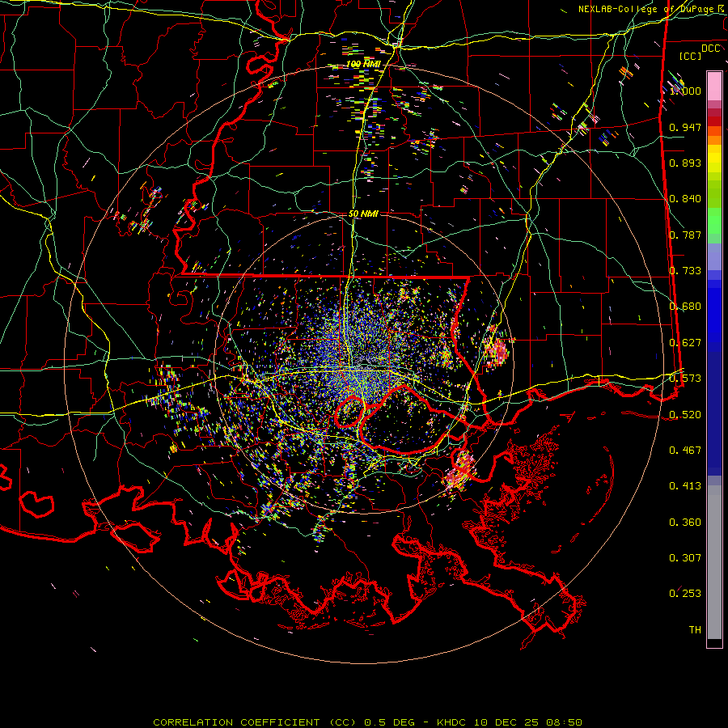The image size is (728, 728).
Task: Pick the 0.733 scale label
Action: coord(685,271)
